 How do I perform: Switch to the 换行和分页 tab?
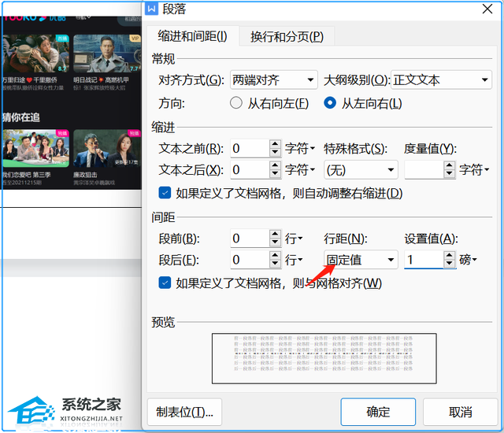(287, 37)
